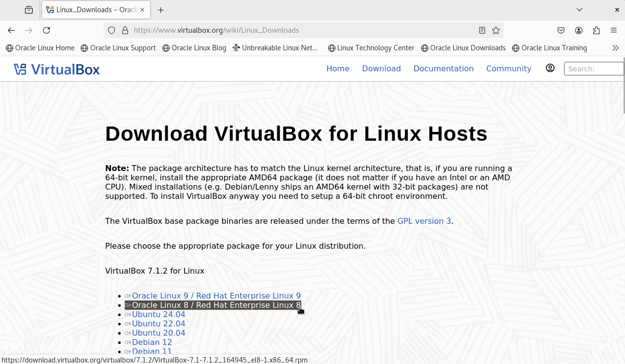Close the Linux_Downloads tab

pyautogui.click(x=143, y=10)
